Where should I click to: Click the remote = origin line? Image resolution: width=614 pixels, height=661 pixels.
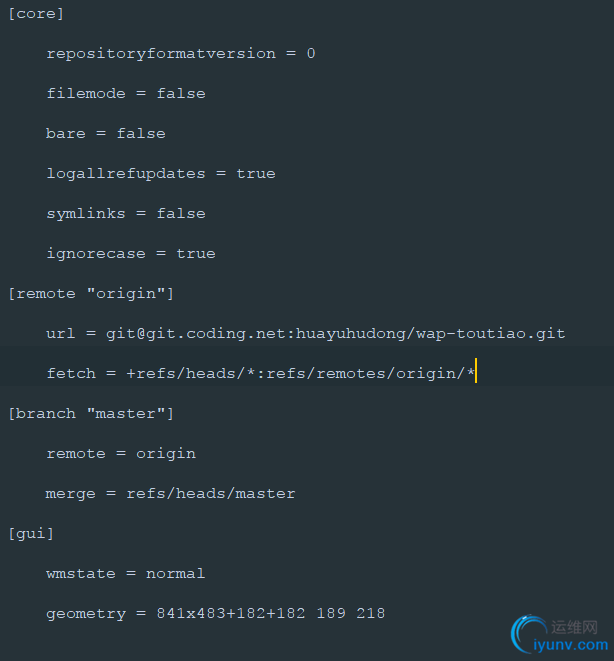coord(121,454)
